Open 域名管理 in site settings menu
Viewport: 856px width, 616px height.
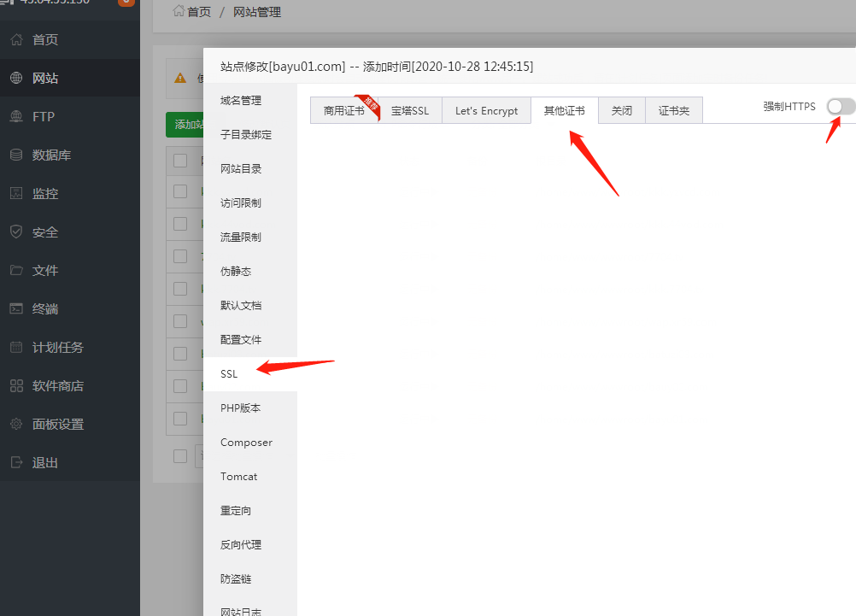pos(250,101)
